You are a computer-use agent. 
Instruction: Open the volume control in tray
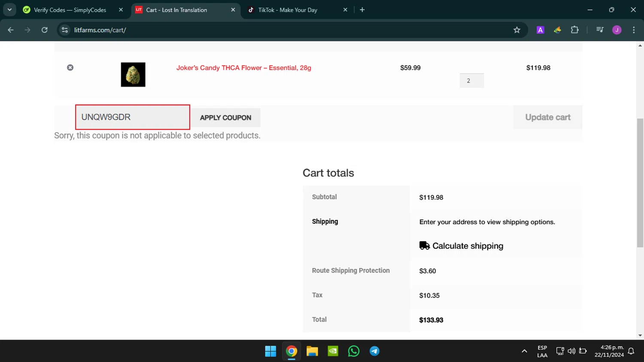point(571,351)
